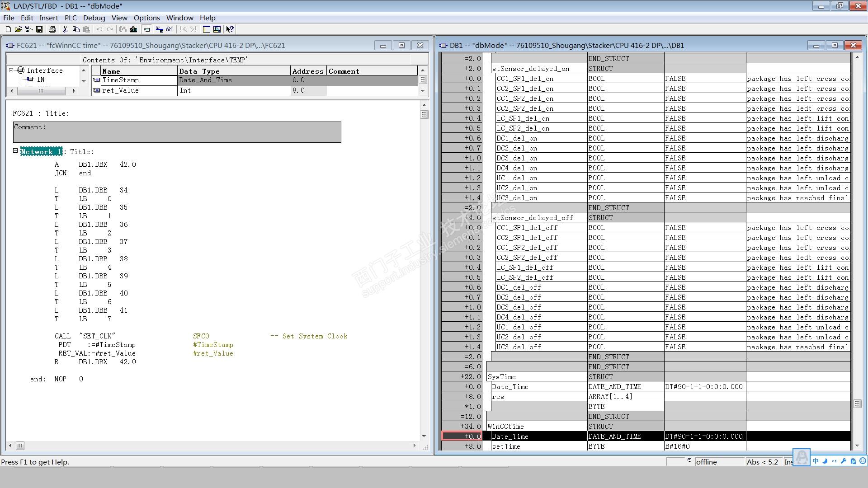Click the Print toolbar icon
This screenshot has height=488, width=868.
52,29
